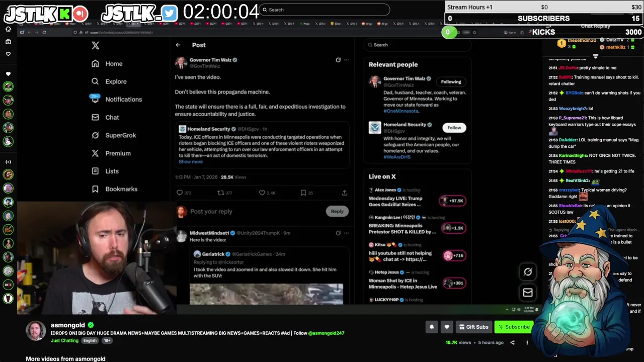Viewport: 644px width, 362px height.
Task: Open asmongold channel avatar below video
Action: click(36, 330)
